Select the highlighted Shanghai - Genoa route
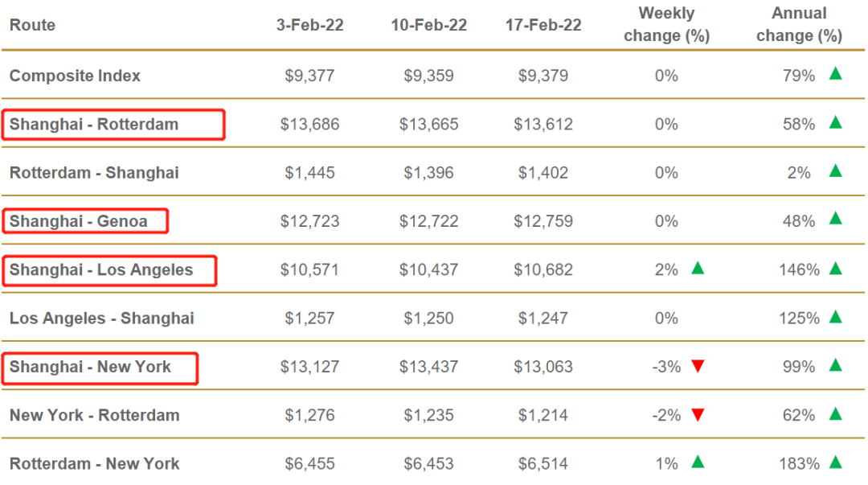The image size is (868, 485). tap(79, 221)
